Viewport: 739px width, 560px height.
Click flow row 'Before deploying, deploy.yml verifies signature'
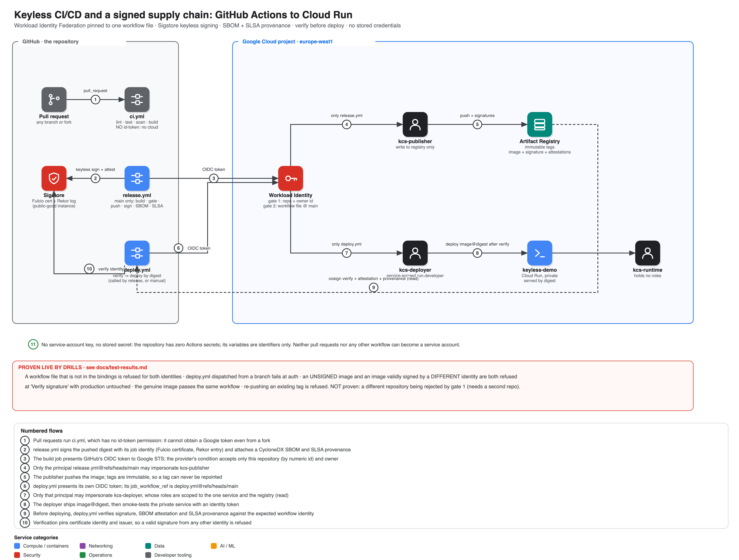(173, 514)
